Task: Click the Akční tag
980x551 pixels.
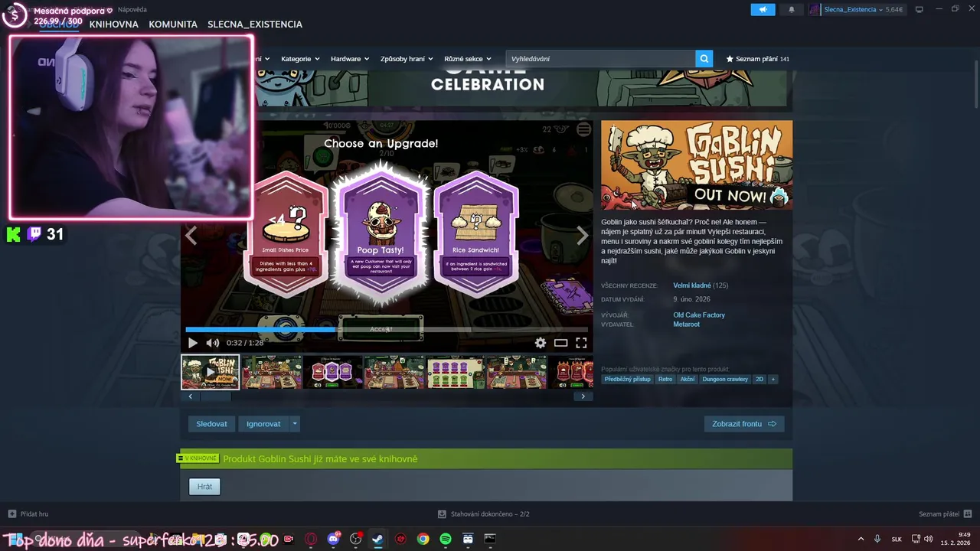Action: pos(688,379)
